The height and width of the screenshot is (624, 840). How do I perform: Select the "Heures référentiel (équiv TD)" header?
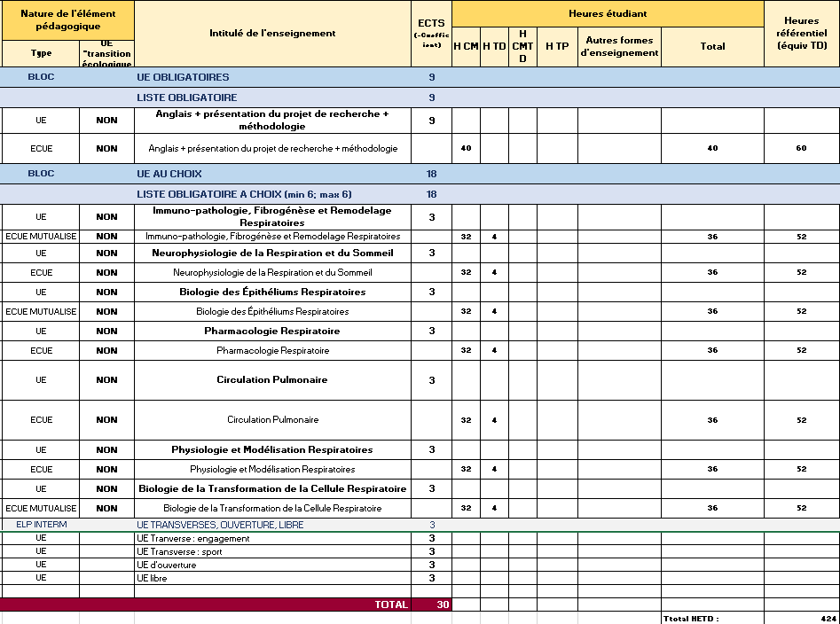(x=801, y=34)
